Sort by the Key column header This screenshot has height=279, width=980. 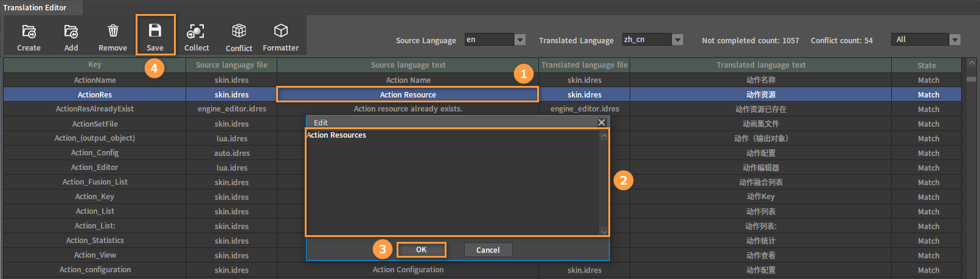click(95, 65)
